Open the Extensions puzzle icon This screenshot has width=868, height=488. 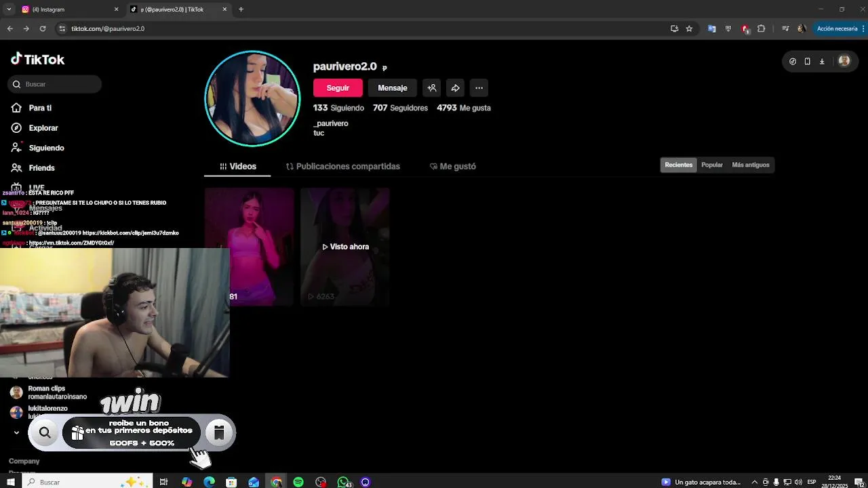pos(762,28)
